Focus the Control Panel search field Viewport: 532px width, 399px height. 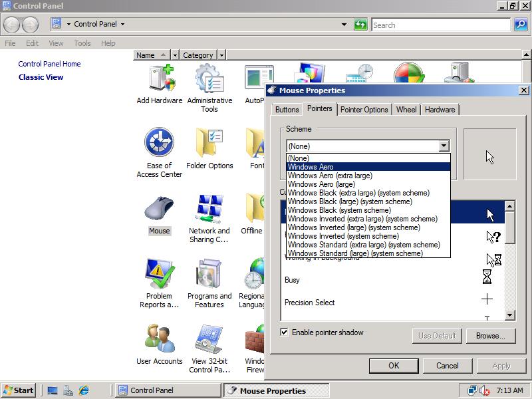(441, 25)
